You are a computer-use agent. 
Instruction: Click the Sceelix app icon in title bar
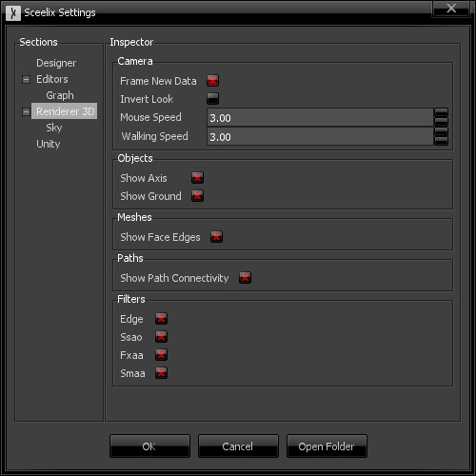coord(13,13)
